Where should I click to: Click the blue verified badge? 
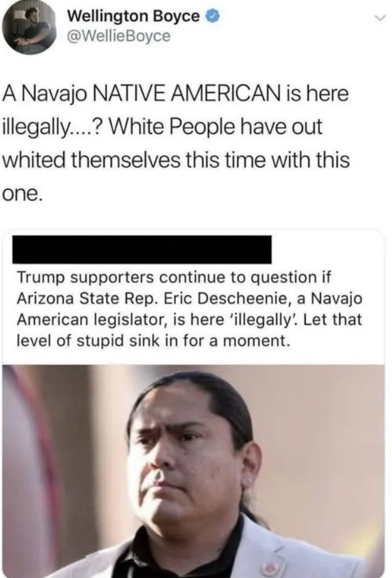click(213, 16)
